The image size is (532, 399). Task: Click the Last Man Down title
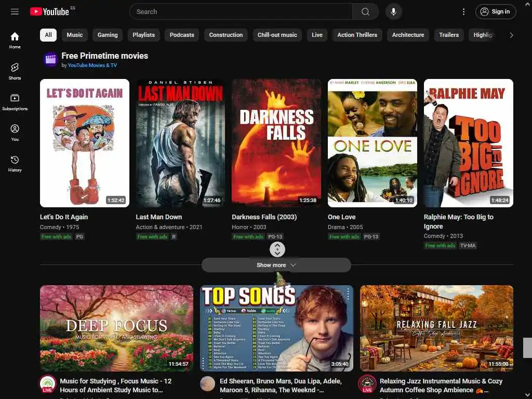pyautogui.click(x=159, y=217)
